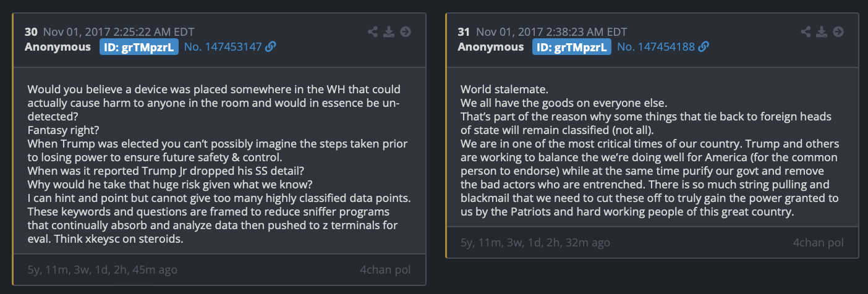Select post number 30 label

pyautogui.click(x=31, y=31)
